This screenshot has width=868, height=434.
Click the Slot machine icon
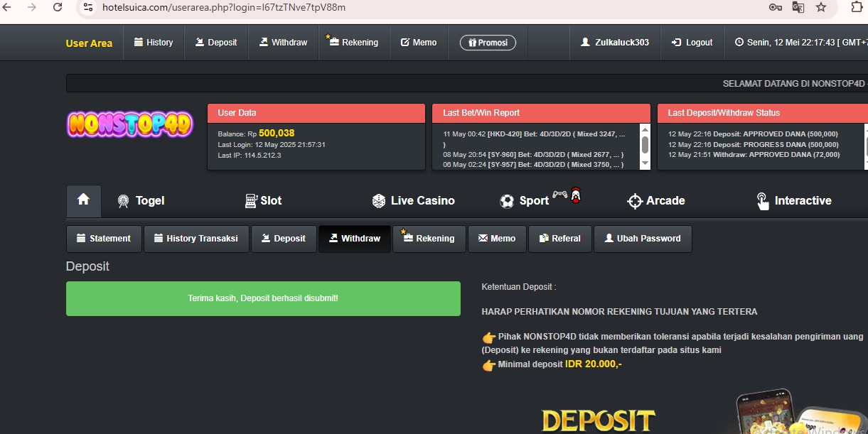click(250, 201)
